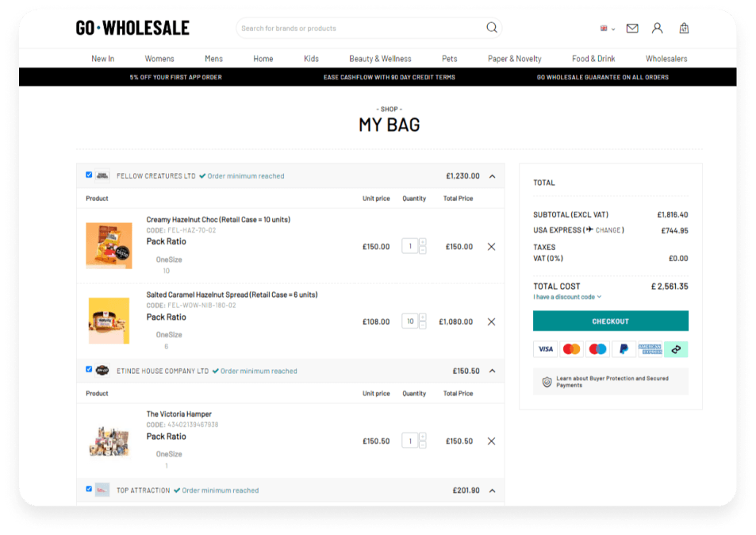The width and height of the screenshot is (756, 535).
Task: Remove Creamy Hazelnut Choc from bag
Action: [x=491, y=247]
